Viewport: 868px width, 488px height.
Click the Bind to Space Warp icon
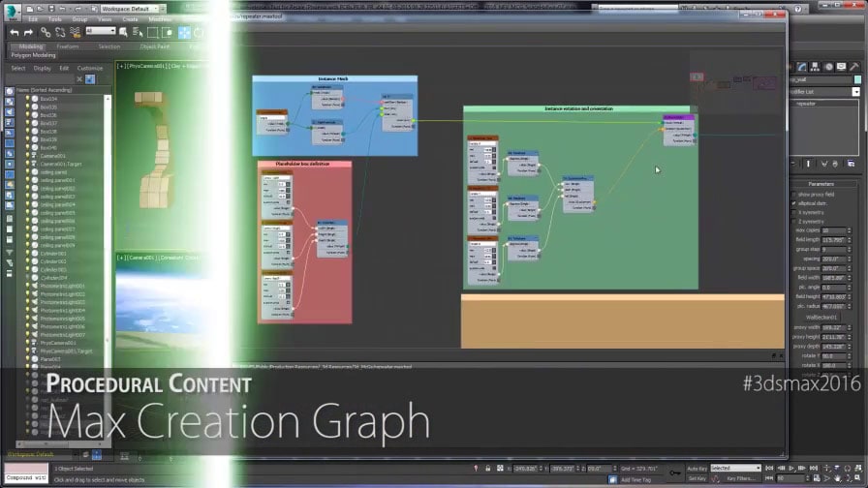[76, 33]
